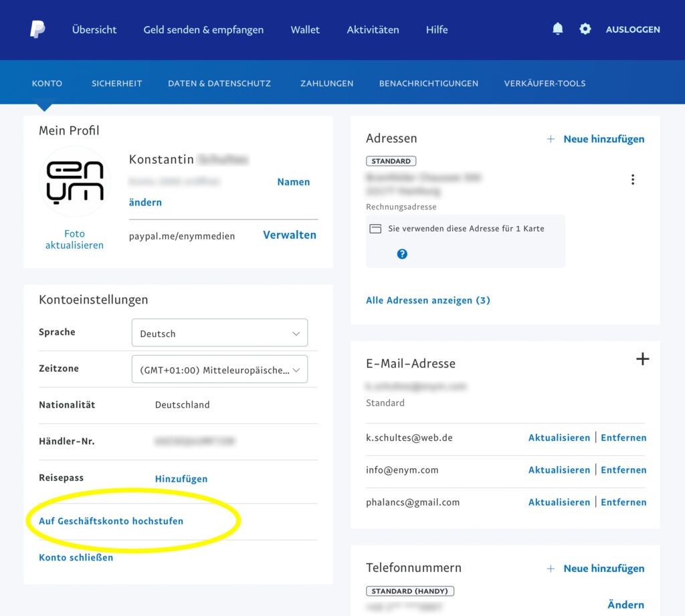Click the Konto schließen link

click(x=76, y=557)
